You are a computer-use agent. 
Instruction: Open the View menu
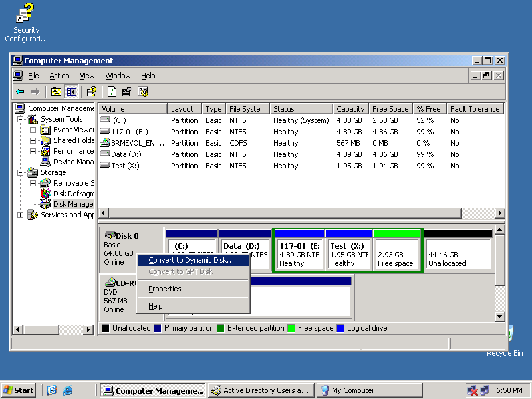[x=87, y=76]
